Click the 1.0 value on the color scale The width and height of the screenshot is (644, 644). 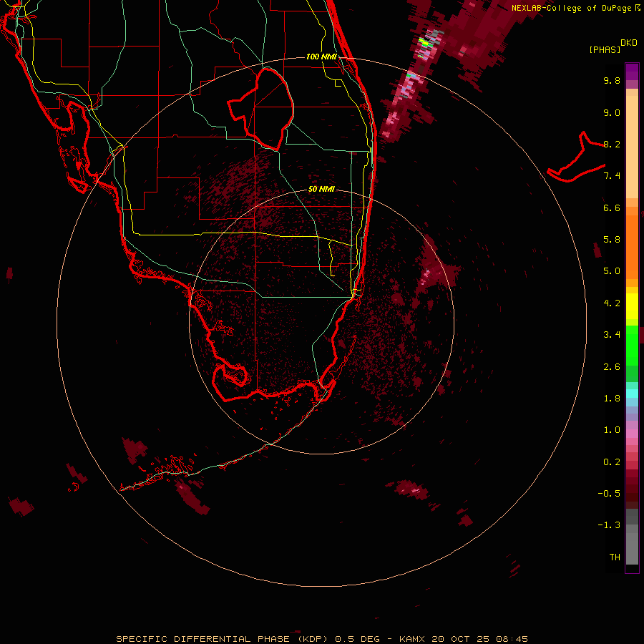coord(612,430)
